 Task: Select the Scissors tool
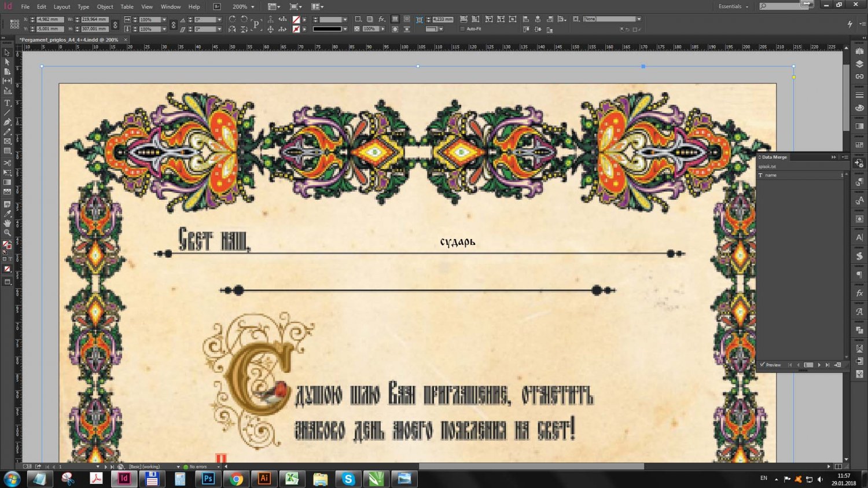(8, 163)
